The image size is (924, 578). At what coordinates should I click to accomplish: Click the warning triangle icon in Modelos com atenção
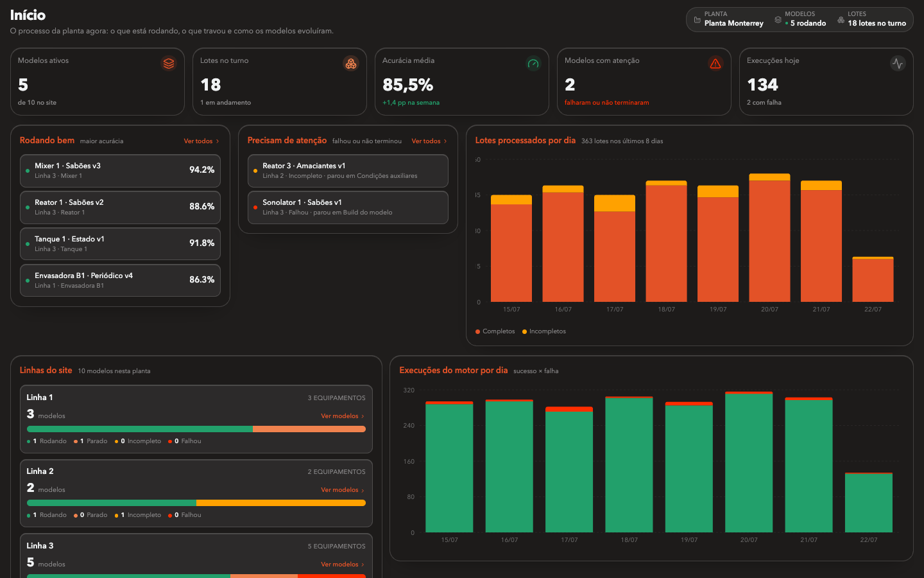[715, 64]
